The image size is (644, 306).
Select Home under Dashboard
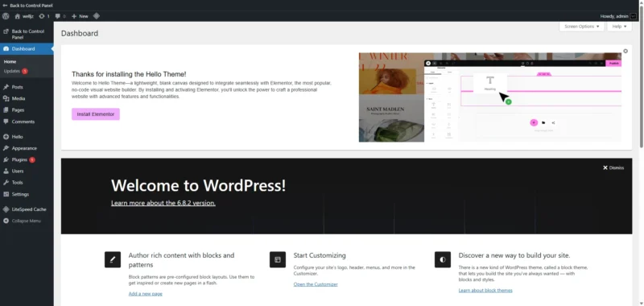coord(10,62)
